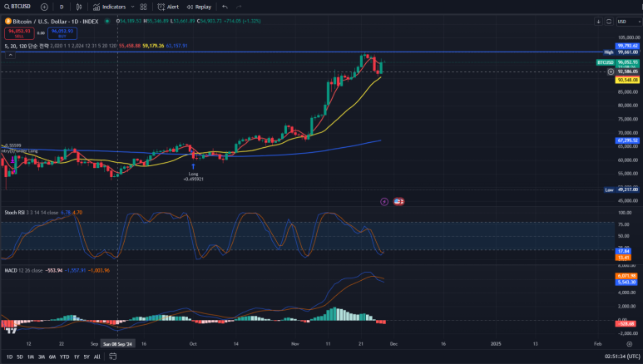Switch range to 1M
This screenshot has height=364, width=643.
tap(31, 357)
